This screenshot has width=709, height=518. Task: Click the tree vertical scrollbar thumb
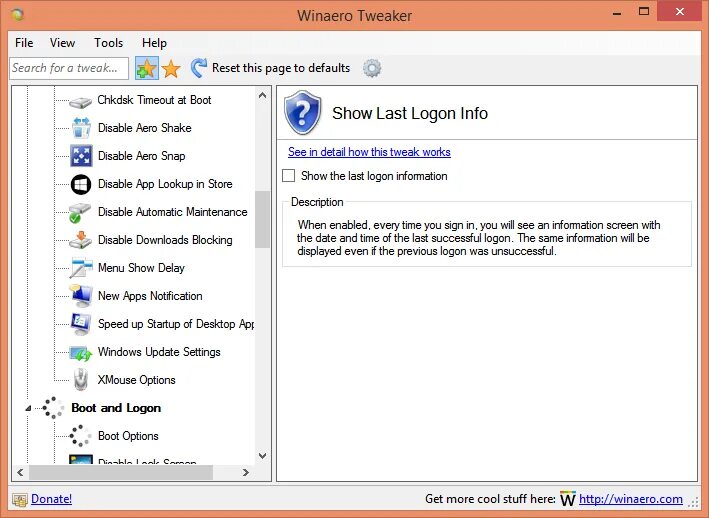(x=262, y=220)
